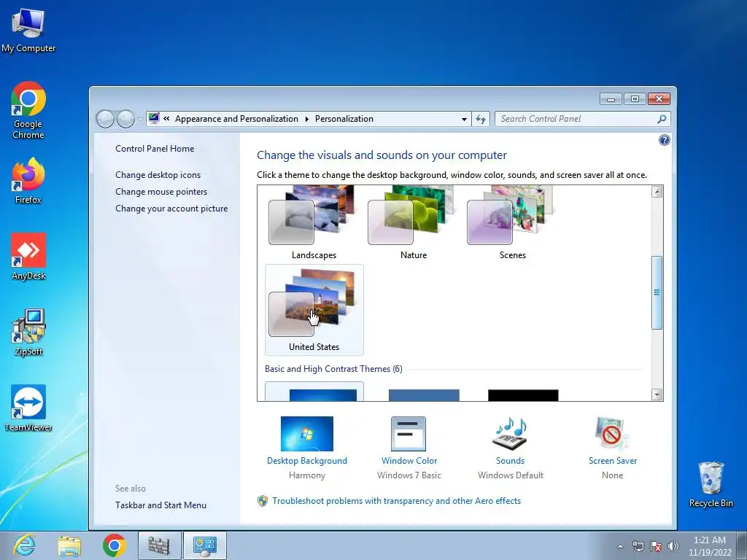Click the Sounds text link
The image size is (747, 560).
coord(510,461)
